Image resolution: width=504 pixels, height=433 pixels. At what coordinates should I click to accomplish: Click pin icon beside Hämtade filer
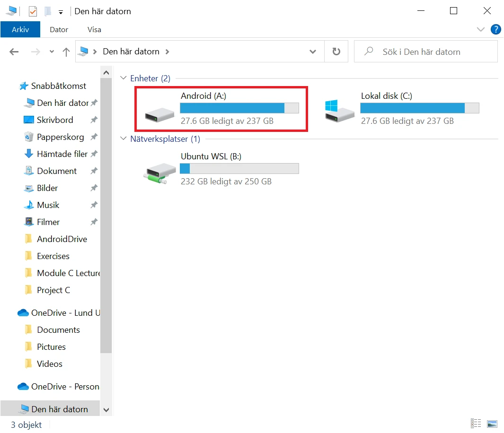[x=94, y=154]
